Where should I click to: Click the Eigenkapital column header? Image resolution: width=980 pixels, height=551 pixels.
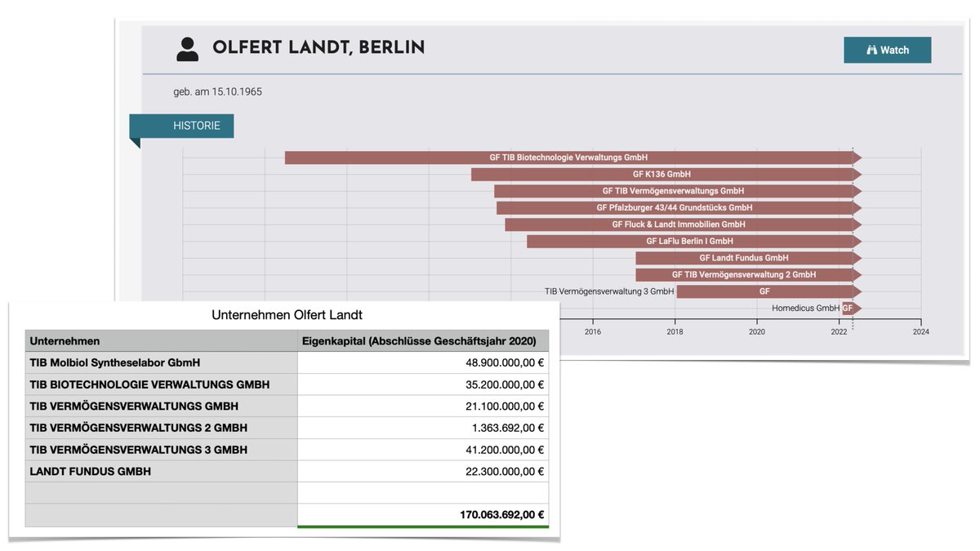click(423, 340)
